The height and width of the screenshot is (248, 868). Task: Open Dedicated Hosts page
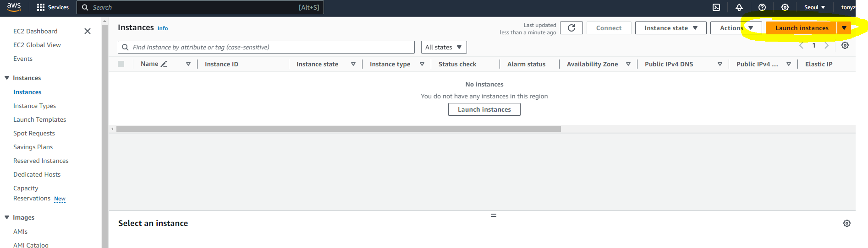pos(37,174)
